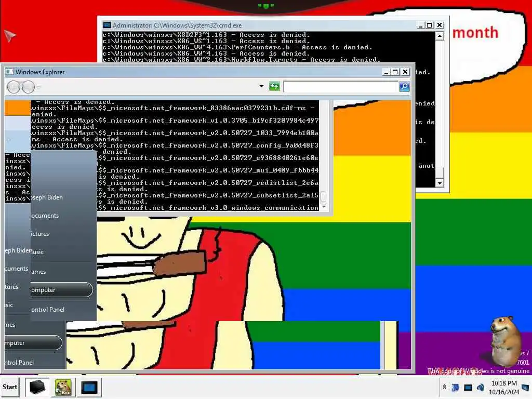The height and width of the screenshot is (399, 532).
Task: Go forward in Windows Explorer
Action: (x=28, y=87)
